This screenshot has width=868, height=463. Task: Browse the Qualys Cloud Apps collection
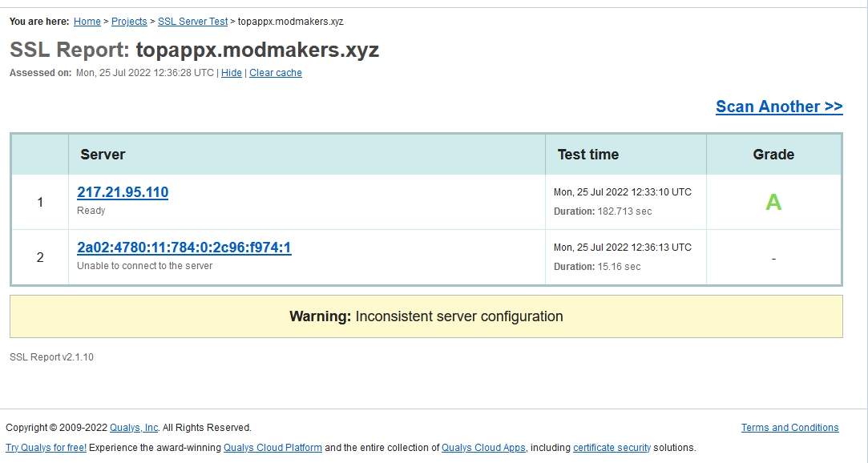point(483,448)
